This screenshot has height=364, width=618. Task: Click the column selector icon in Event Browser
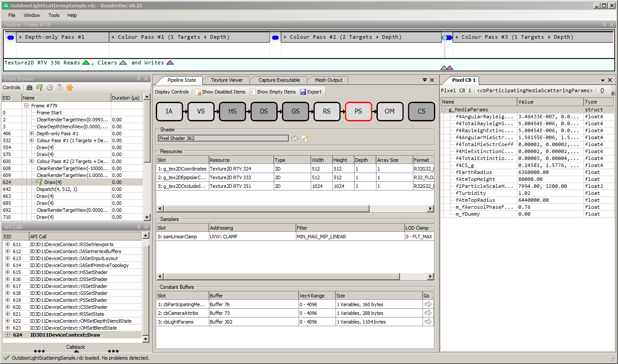(60, 87)
